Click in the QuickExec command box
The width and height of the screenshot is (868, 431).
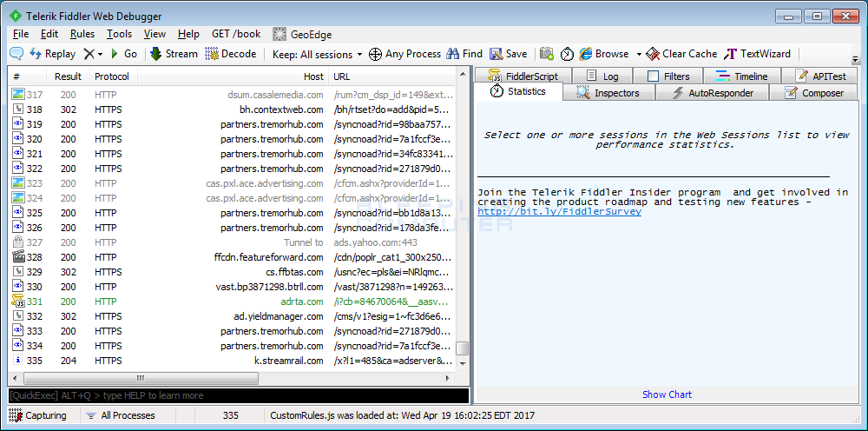point(239,395)
